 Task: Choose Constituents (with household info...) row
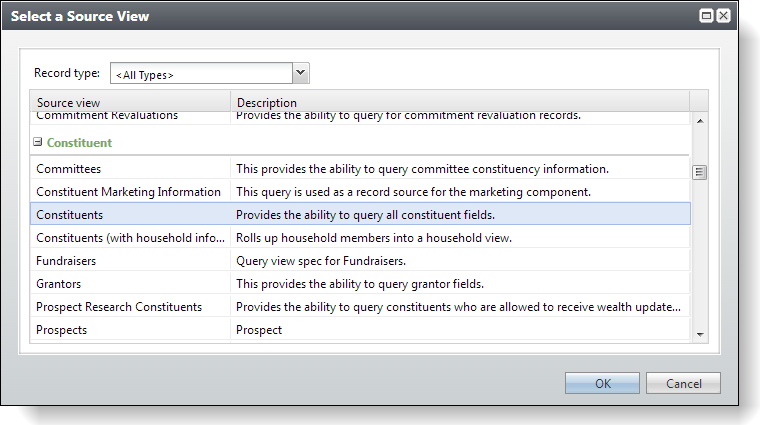click(360, 237)
